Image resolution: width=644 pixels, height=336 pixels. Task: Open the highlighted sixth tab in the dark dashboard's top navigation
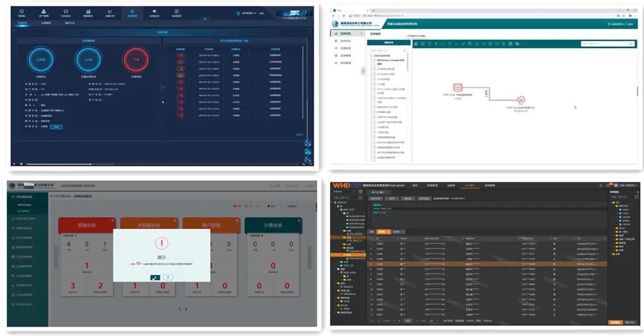132,12
